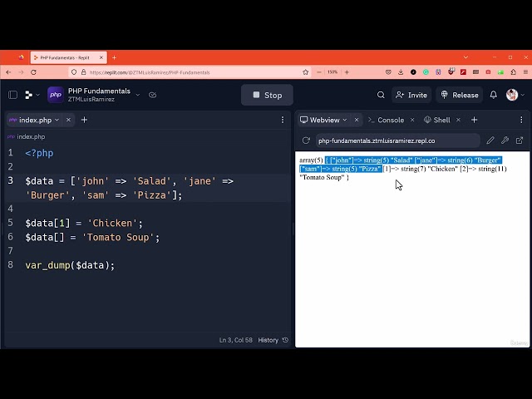Click the 'Chicken' string in line 5

coord(112,224)
